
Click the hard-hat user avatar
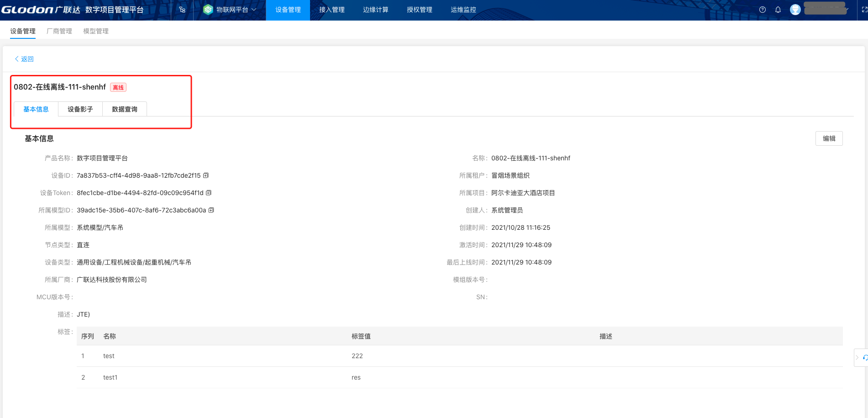795,10
